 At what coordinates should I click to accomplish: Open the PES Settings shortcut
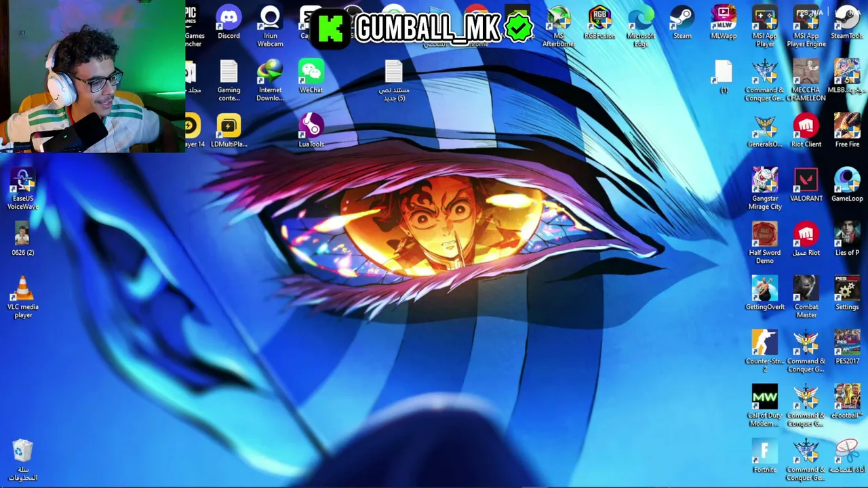tap(847, 293)
